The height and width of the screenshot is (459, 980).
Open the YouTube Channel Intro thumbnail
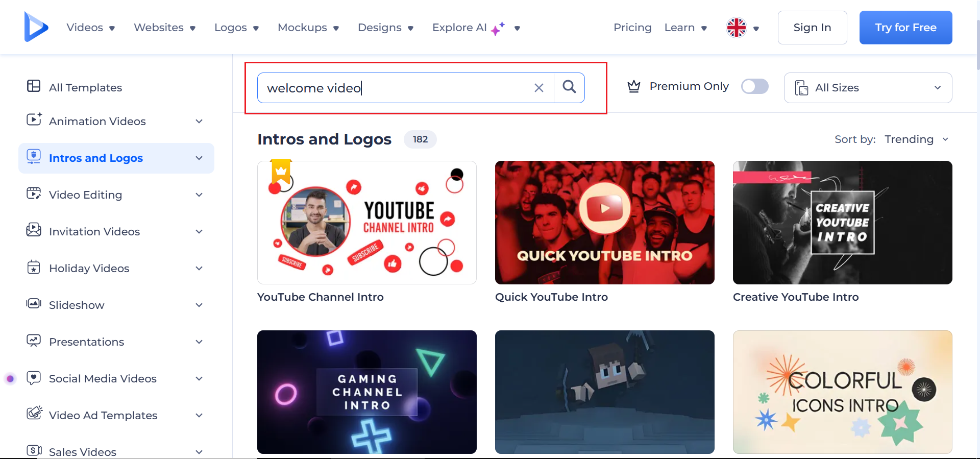tap(367, 223)
